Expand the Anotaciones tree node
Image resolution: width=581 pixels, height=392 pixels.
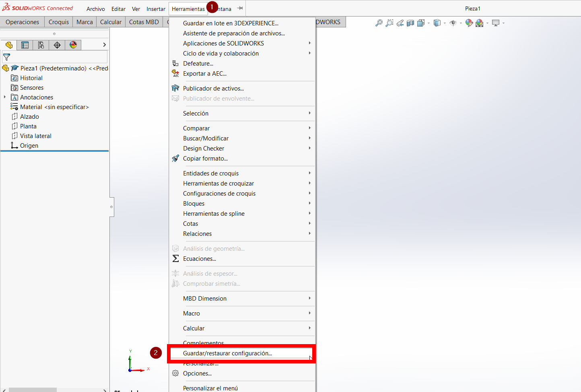(x=5, y=97)
